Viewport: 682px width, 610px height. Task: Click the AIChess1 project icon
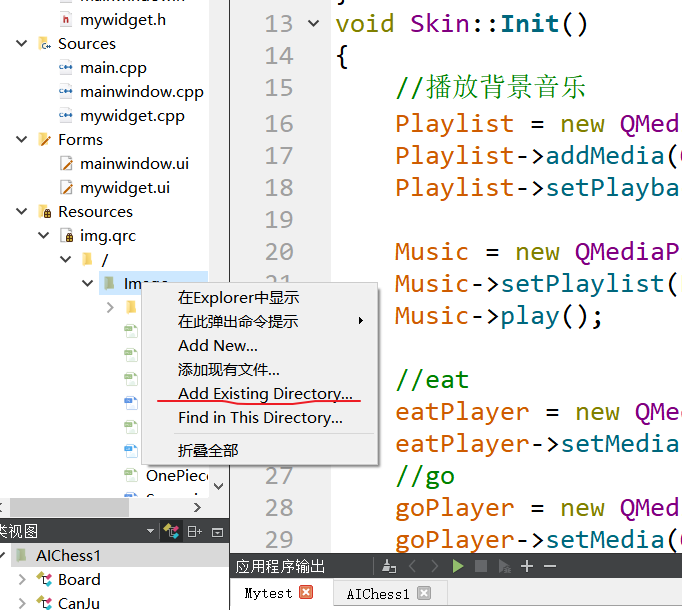(21, 556)
